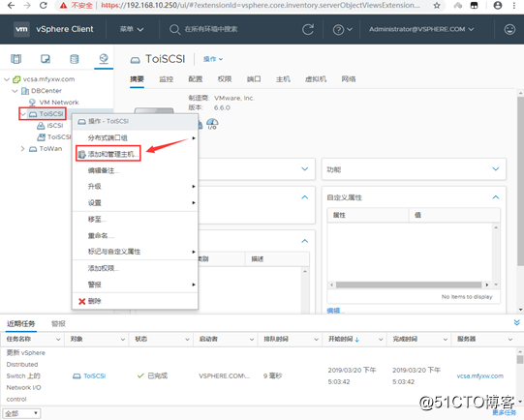Click the browser address bar URL

261,5
